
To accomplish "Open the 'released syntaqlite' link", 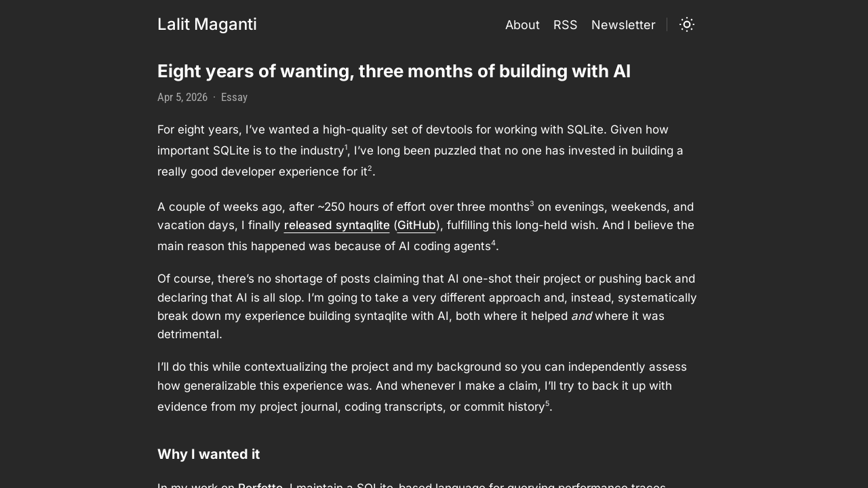I will (337, 225).
